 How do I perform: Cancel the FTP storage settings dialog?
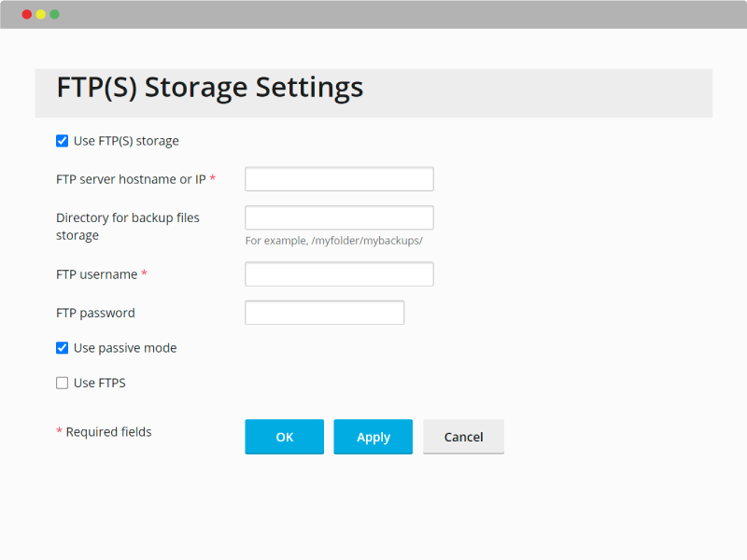463,437
